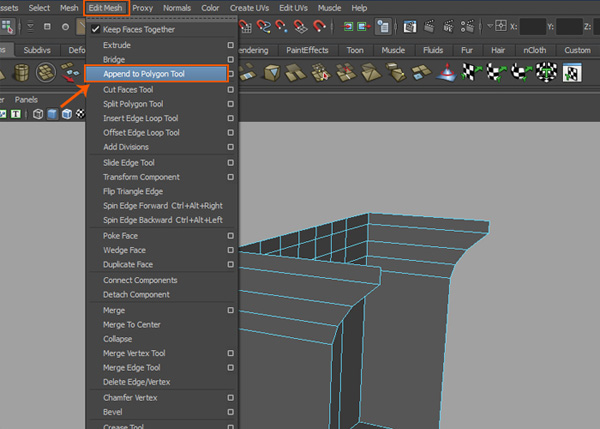Click the cylindrical mapping checkered shelf icon
Screen dimensions: 600x429
click(496, 72)
